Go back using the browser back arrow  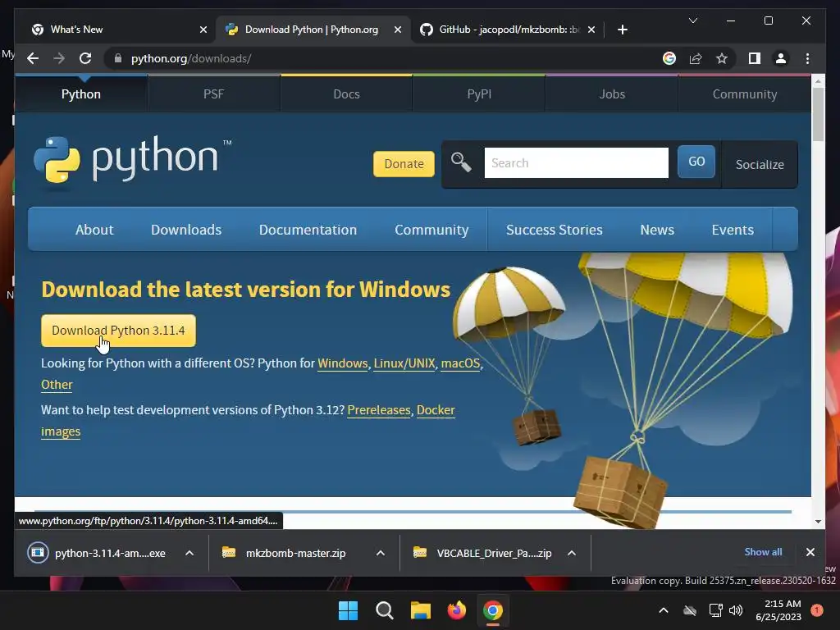pyautogui.click(x=33, y=58)
